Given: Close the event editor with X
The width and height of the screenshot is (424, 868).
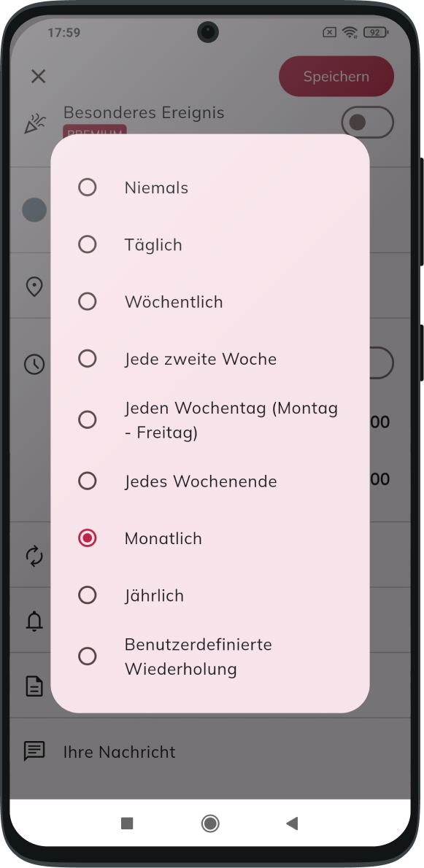Looking at the screenshot, I should [38, 77].
